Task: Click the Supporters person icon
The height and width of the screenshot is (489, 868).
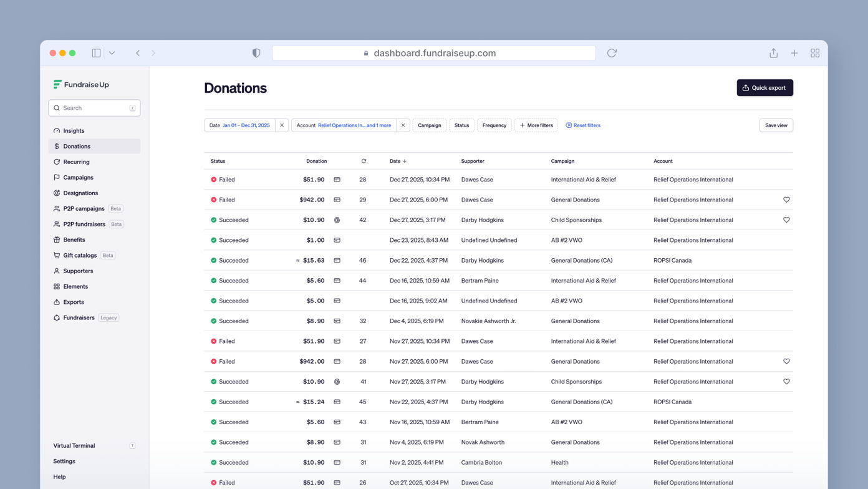Action: click(x=57, y=271)
